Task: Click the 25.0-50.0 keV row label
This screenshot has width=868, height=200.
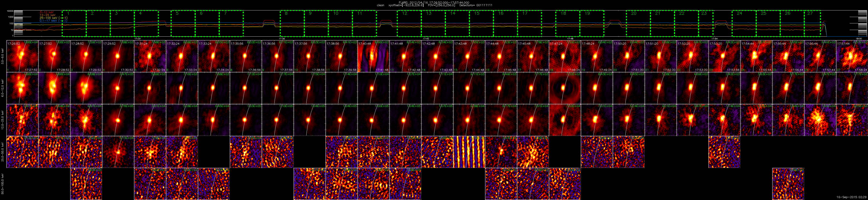Action: pyautogui.click(x=3, y=152)
